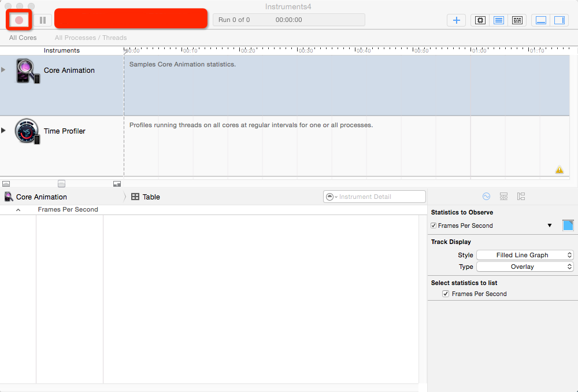Open the black triangle menu beside Frames Per Second
578x392 pixels.
coord(550,225)
